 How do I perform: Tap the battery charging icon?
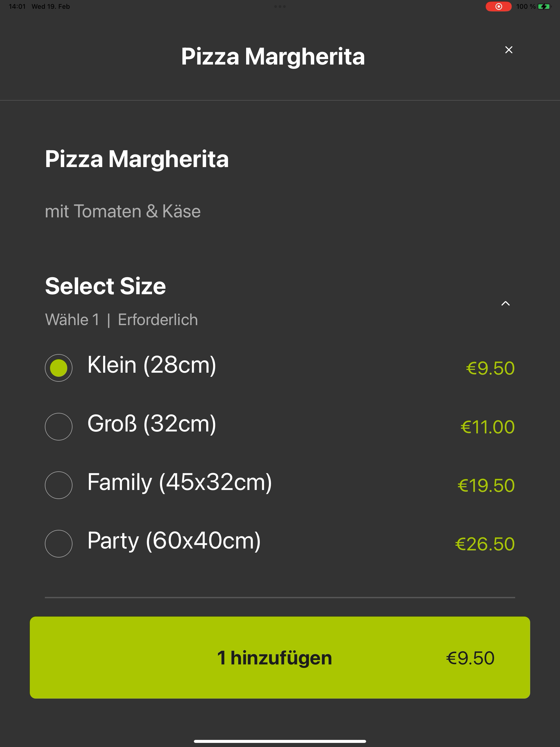click(x=544, y=6)
